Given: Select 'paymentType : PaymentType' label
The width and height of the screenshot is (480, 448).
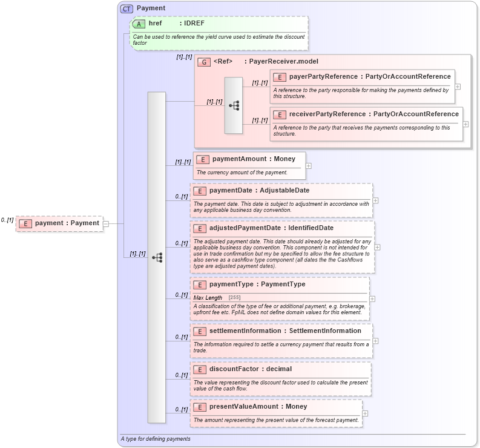Looking at the screenshot, I should pyautogui.click(x=257, y=284).
